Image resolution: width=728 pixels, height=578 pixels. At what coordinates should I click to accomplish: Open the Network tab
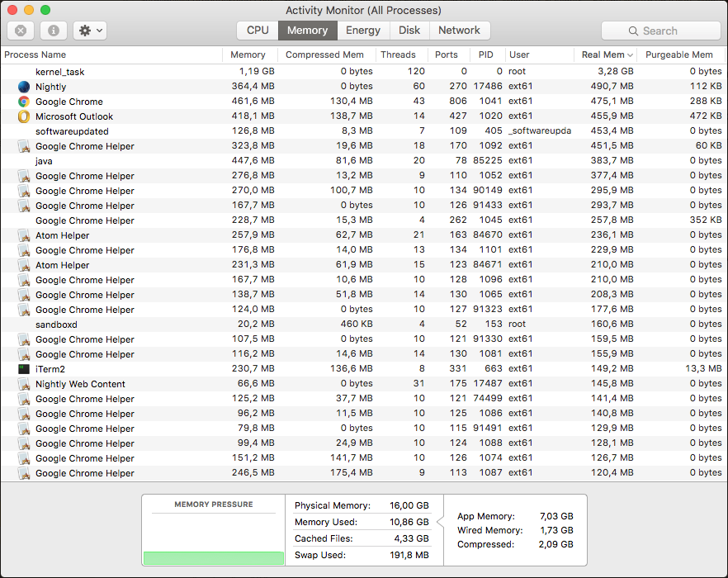coord(459,31)
